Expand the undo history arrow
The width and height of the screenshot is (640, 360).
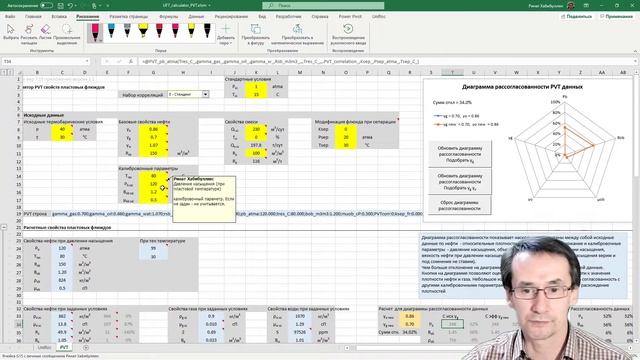click(x=77, y=6)
